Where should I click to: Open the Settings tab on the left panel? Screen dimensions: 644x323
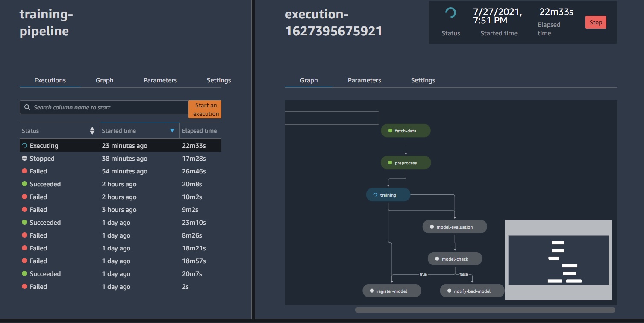pyautogui.click(x=218, y=80)
